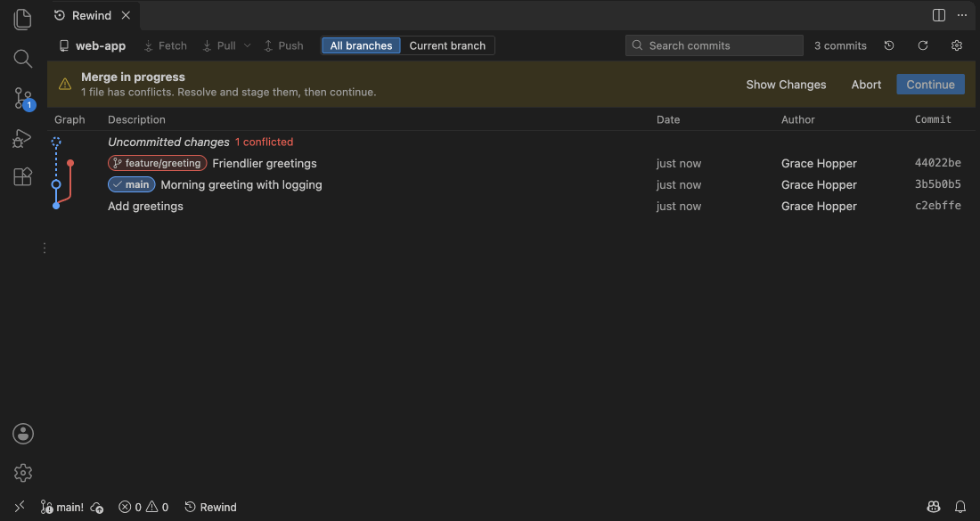Open the editor's More Actions ellipsis menu
The height and width of the screenshot is (521, 980).
click(962, 15)
